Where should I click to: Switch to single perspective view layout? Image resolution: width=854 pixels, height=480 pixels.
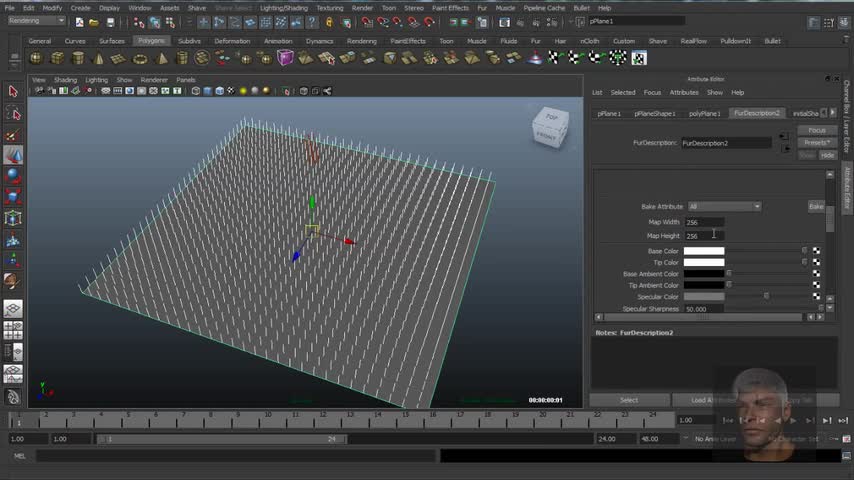coord(13,309)
